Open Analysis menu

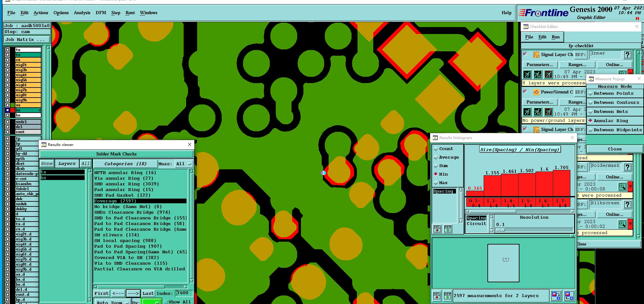[82, 13]
